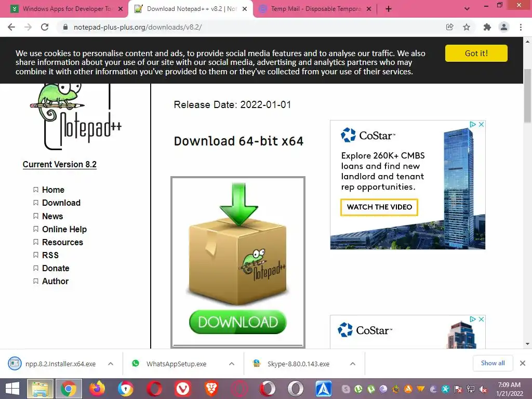Close the Temp Mail tab
This screenshot has width=532, height=399.
click(x=369, y=9)
